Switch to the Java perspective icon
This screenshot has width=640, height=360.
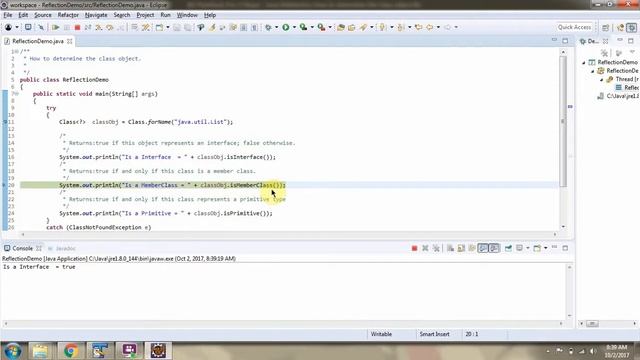[x=620, y=27]
